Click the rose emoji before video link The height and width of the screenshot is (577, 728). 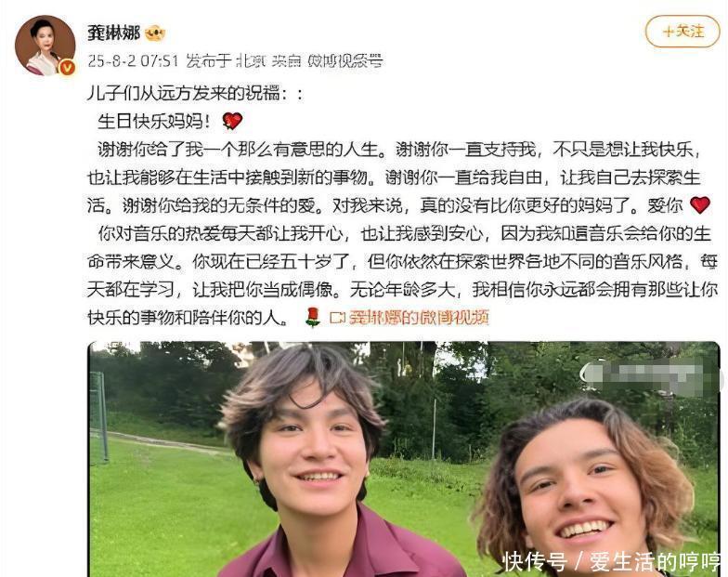[314, 318]
